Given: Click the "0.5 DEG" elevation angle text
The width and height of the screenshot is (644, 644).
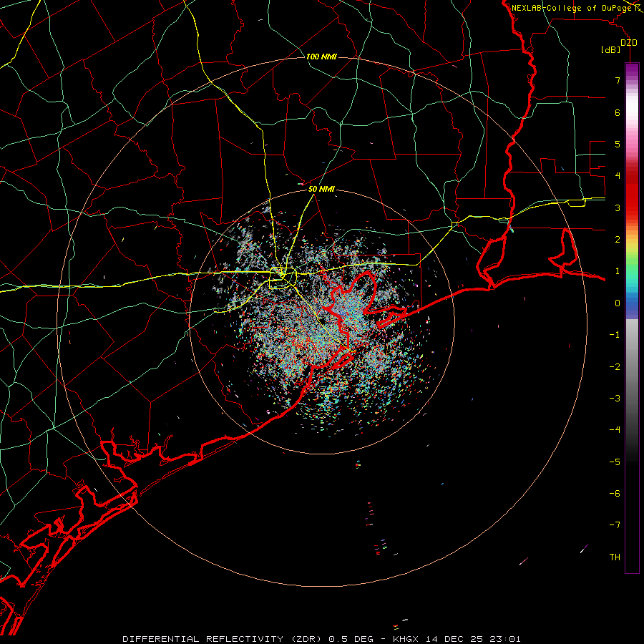Looking at the screenshot, I should 351,639.
